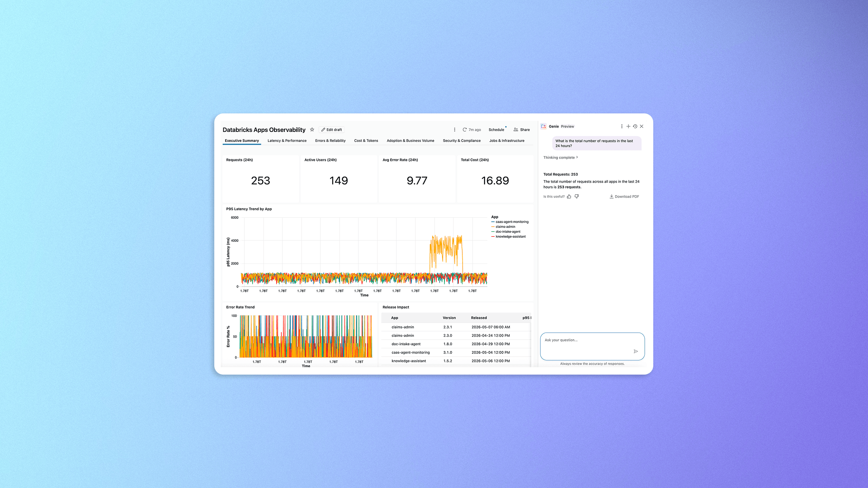Viewport: 868px width, 488px height.
Task: Refresh the dashboard showing 7m ago
Action: tap(472, 130)
